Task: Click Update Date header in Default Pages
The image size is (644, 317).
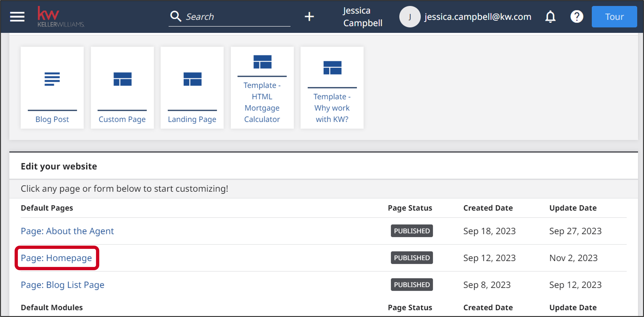Action: tap(573, 208)
